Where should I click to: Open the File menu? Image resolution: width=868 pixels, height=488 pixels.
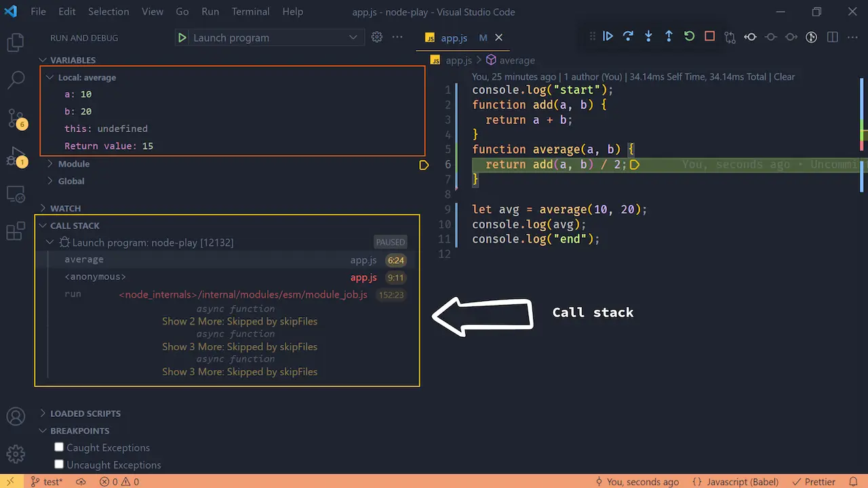[x=38, y=12]
